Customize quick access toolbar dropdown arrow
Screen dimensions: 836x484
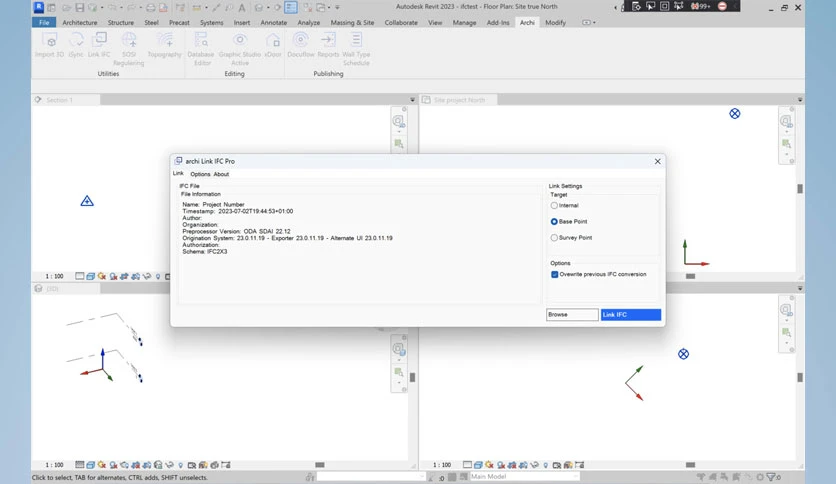pos(337,7)
